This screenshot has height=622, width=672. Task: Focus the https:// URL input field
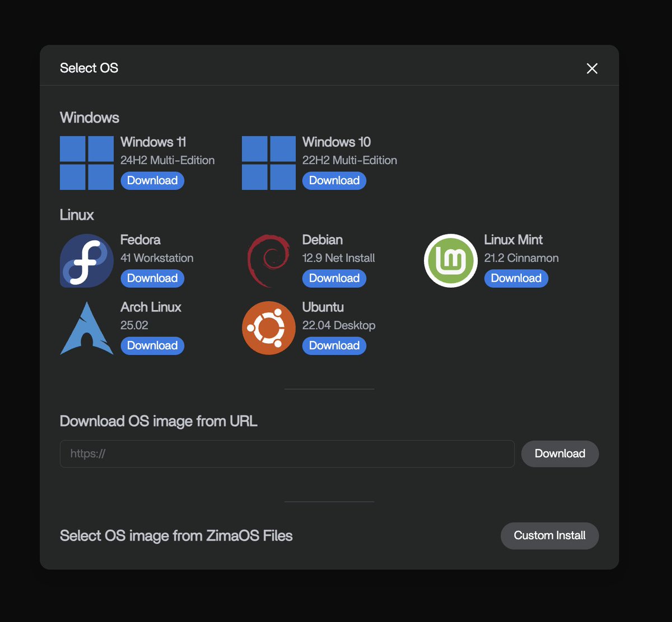point(287,453)
